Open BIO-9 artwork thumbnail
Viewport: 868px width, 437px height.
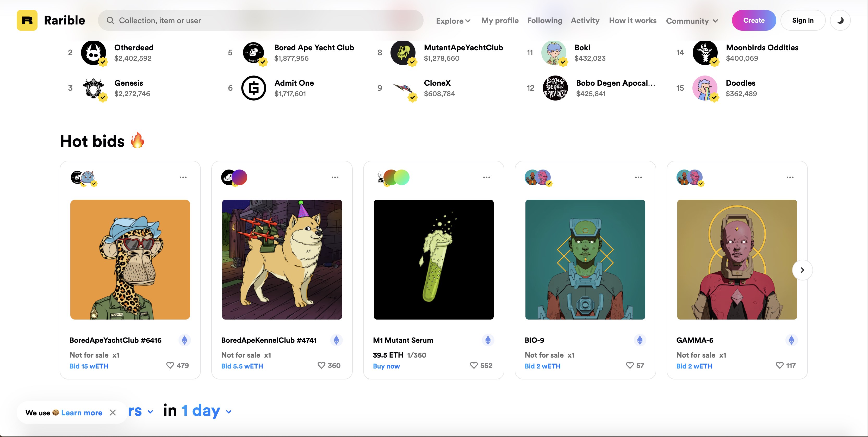pyautogui.click(x=585, y=259)
